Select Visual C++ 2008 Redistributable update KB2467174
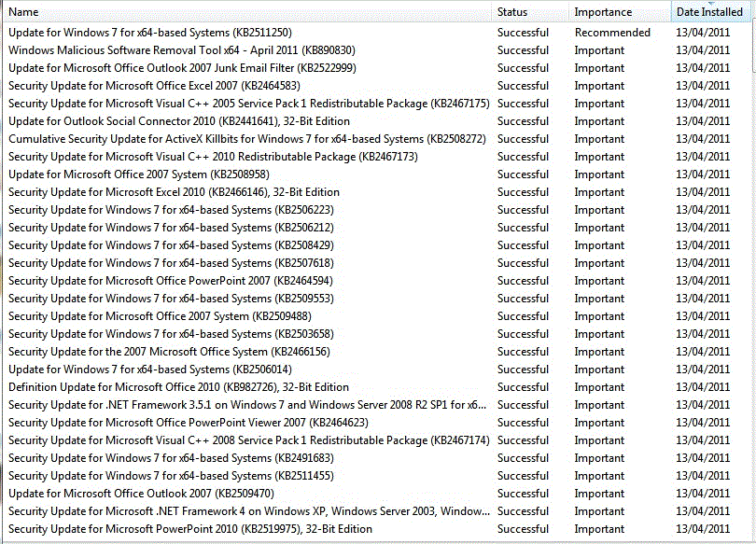756x544 pixels. coord(248,440)
